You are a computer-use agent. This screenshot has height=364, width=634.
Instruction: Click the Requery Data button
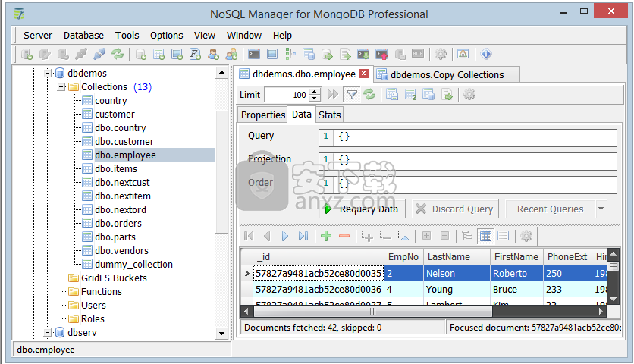click(x=362, y=209)
